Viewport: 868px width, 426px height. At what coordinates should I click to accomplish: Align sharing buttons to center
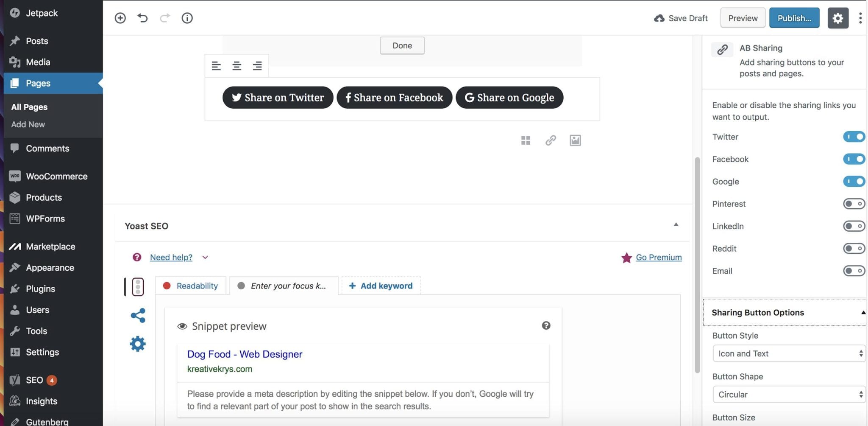pos(236,66)
